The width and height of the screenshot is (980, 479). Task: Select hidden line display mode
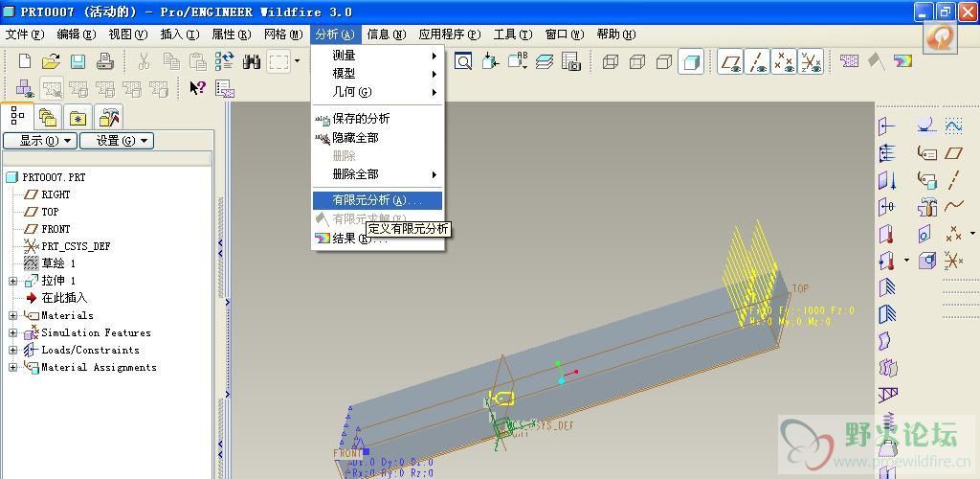coord(636,61)
